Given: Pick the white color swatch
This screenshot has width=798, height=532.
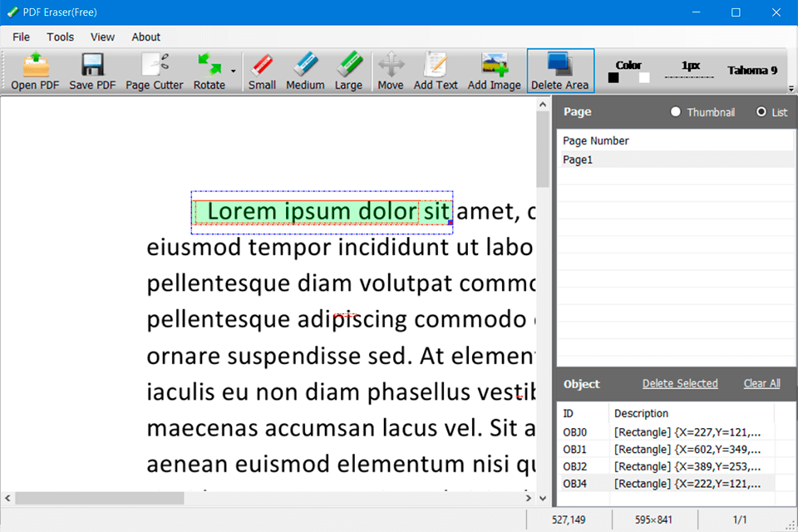Looking at the screenshot, I should (x=644, y=77).
